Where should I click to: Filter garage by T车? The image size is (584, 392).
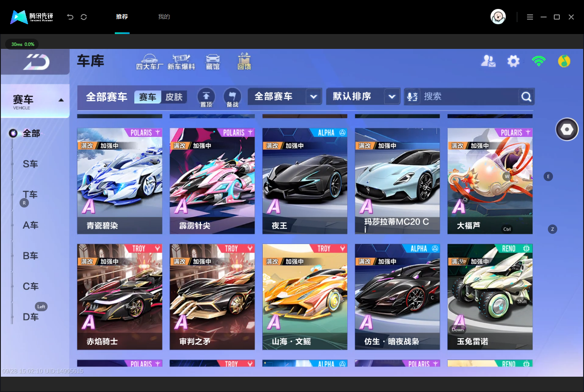click(x=30, y=195)
